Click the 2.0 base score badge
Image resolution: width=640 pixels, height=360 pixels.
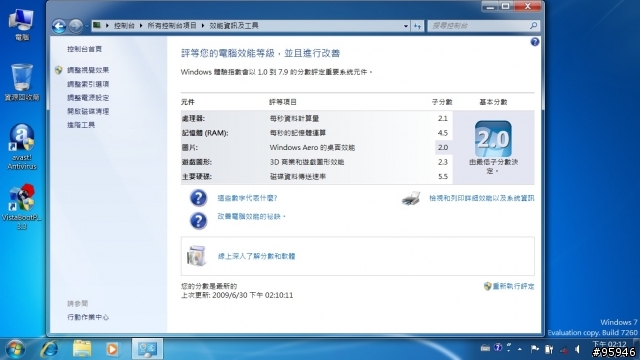click(x=493, y=139)
